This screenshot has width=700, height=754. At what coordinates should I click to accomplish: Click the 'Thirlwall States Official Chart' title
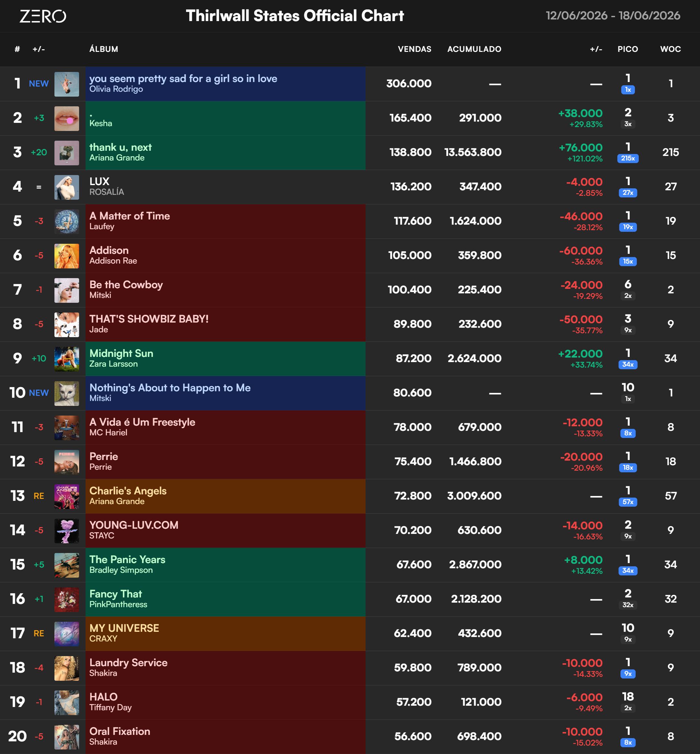[295, 16]
